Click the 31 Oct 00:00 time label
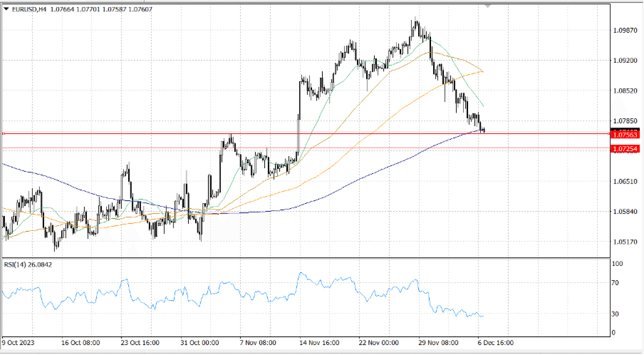Viewport: 644px width, 355px height. 199,342
